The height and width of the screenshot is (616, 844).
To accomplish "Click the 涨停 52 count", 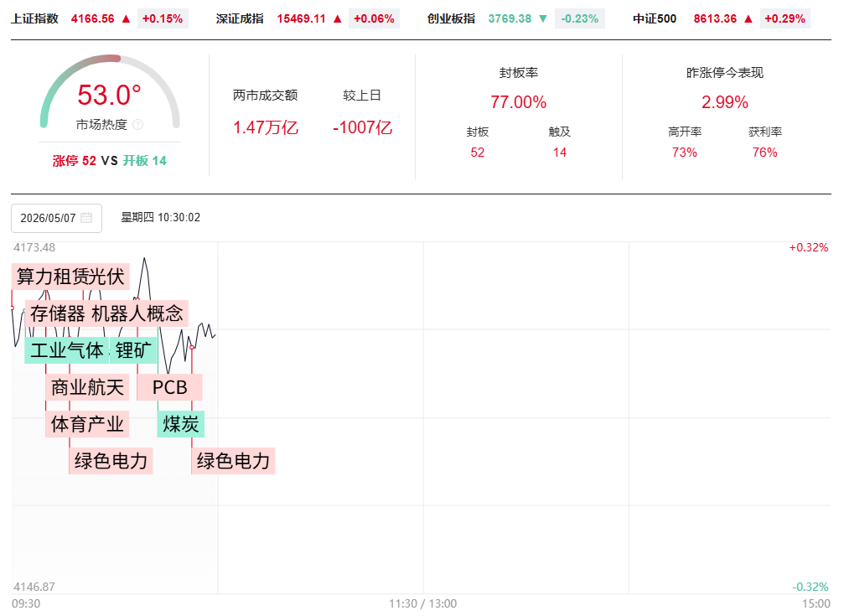I will (x=75, y=160).
